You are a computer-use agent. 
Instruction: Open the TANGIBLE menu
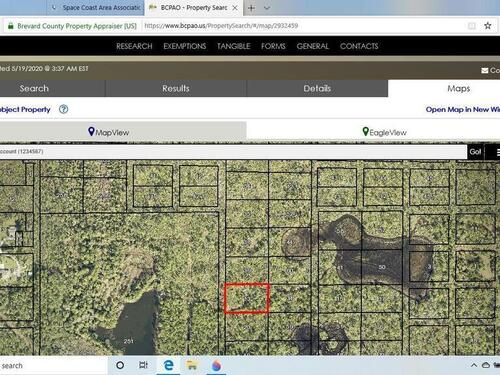tap(234, 46)
